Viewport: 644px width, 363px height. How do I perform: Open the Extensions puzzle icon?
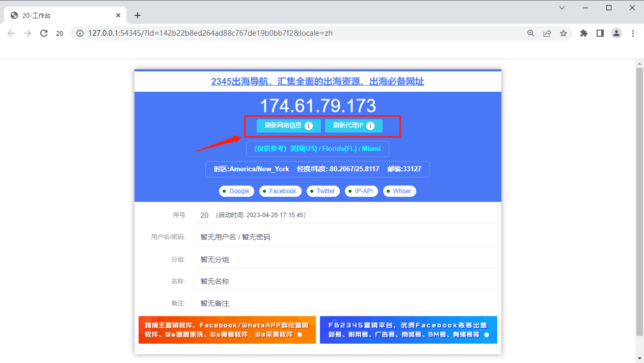[x=584, y=33]
